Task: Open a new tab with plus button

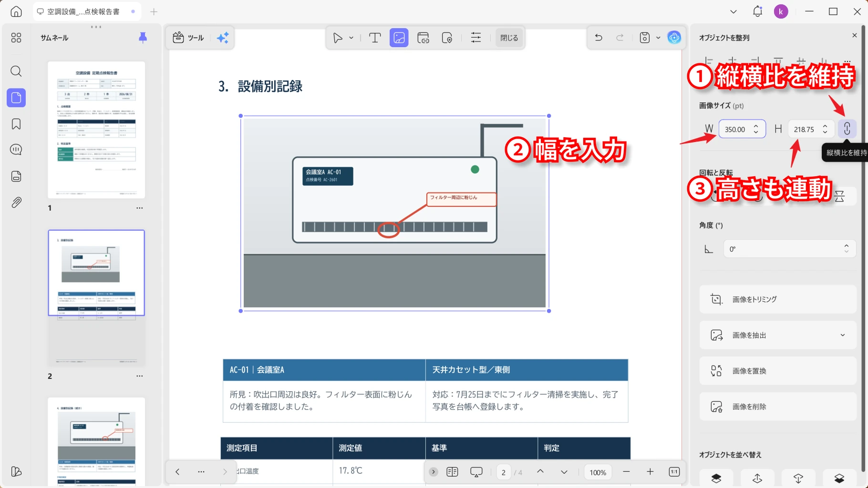Action: point(154,11)
